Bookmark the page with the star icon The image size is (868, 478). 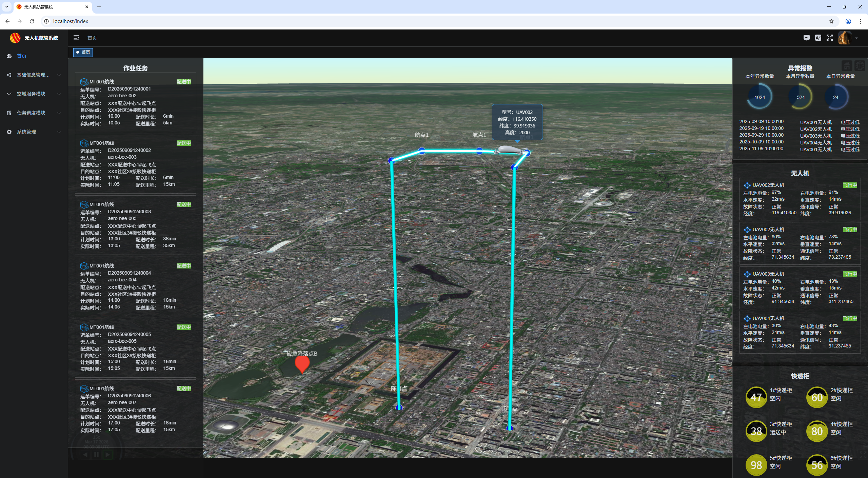831,21
